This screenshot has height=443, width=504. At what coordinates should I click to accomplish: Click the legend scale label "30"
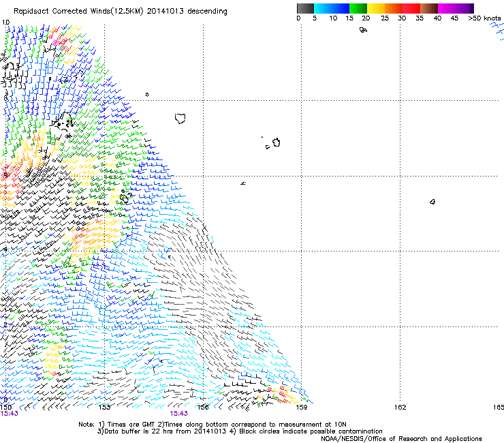(402, 18)
